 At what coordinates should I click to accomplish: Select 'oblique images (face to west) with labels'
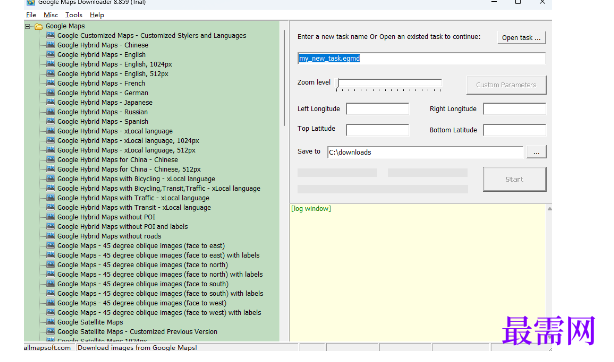coord(159,313)
